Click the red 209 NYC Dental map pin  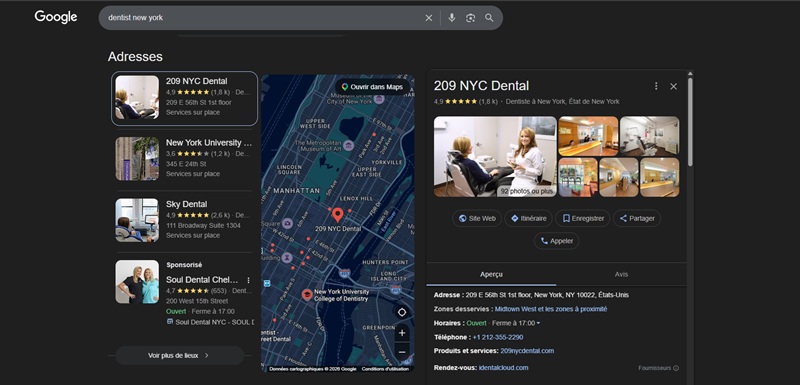337,214
